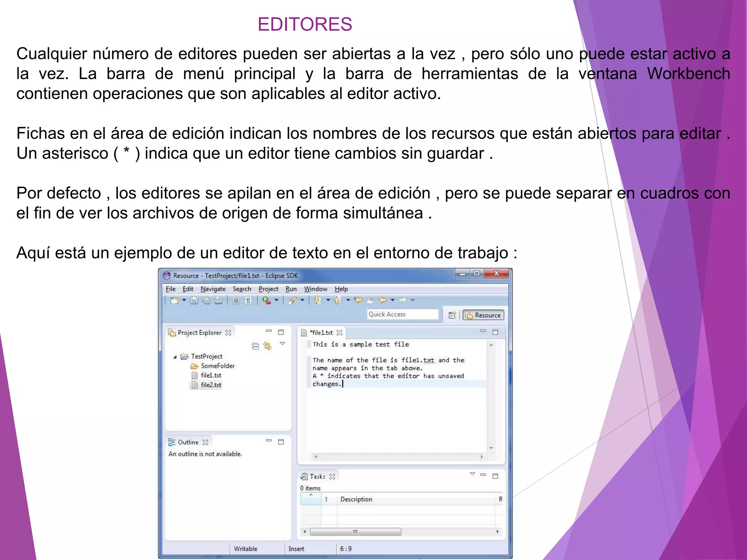
Task: Open the Next Annotation dropdown arrow
Action: click(328, 300)
